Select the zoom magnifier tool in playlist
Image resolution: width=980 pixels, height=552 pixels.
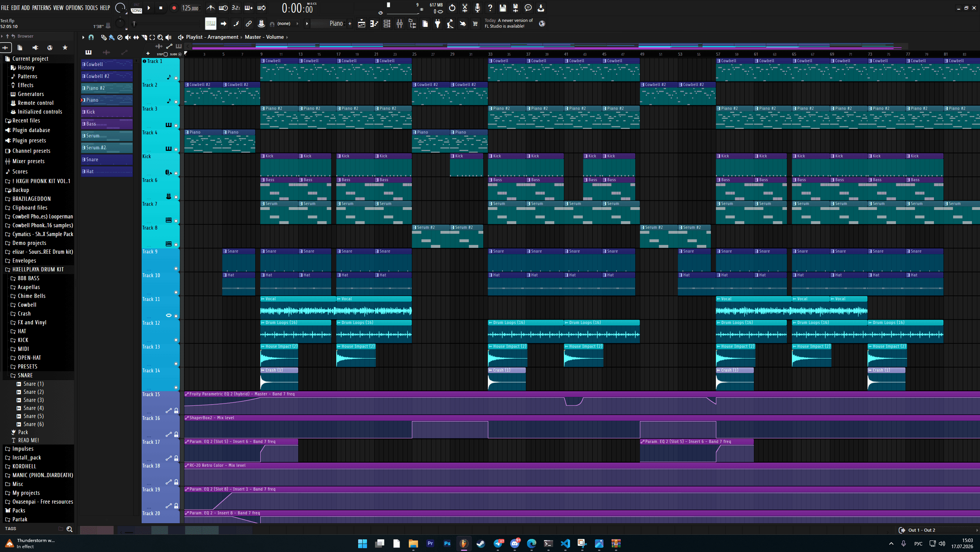tap(160, 37)
